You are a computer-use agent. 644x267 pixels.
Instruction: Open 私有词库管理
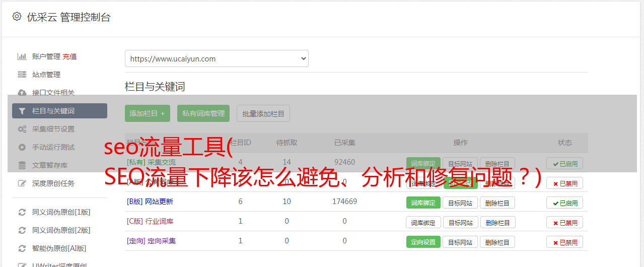[203, 113]
